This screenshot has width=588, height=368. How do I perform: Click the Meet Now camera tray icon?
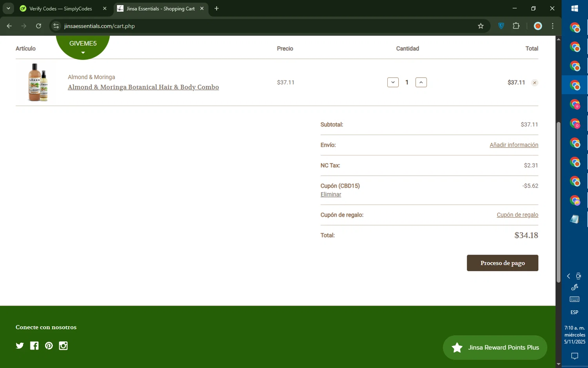(579, 276)
